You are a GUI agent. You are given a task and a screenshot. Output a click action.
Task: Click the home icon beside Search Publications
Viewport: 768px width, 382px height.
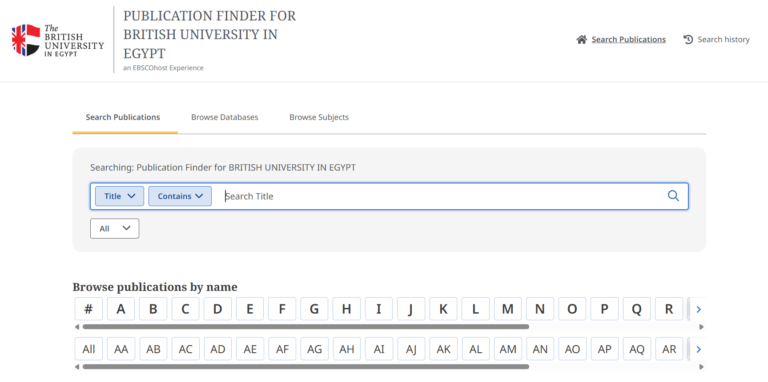click(x=581, y=40)
